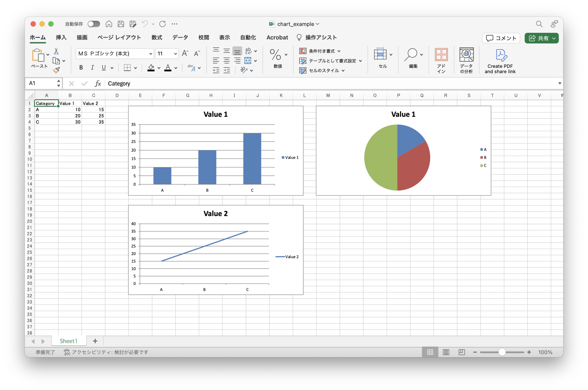Viewport: 588px width, 390px height.
Task: Click the Share button
Action: coord(539,38)
